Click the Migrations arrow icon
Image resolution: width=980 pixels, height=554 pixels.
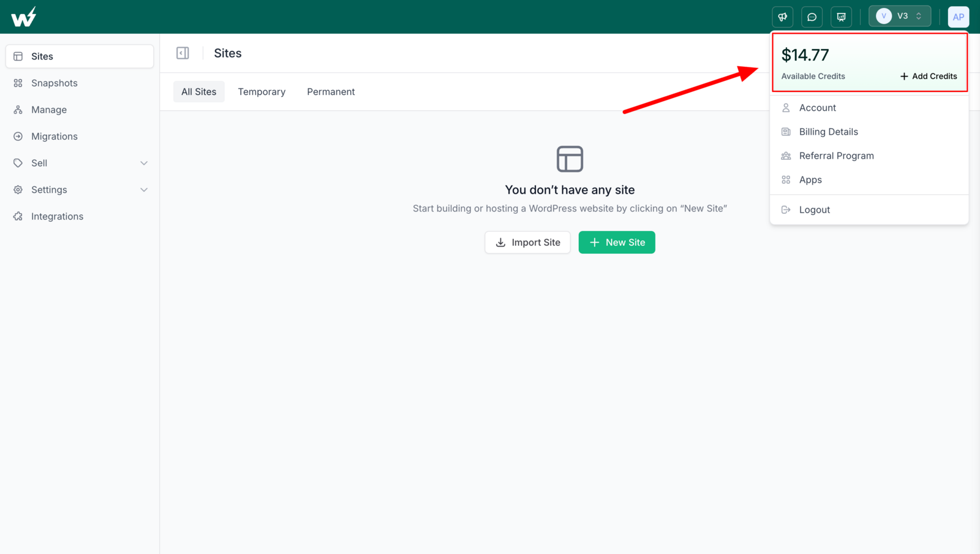(x=18, y=137)
